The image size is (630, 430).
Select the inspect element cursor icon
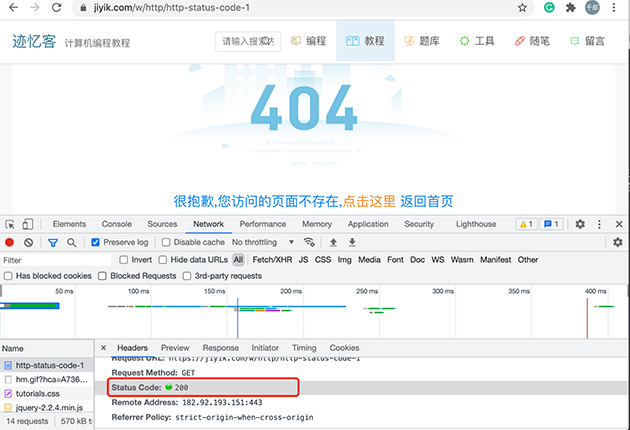[10, 224]
